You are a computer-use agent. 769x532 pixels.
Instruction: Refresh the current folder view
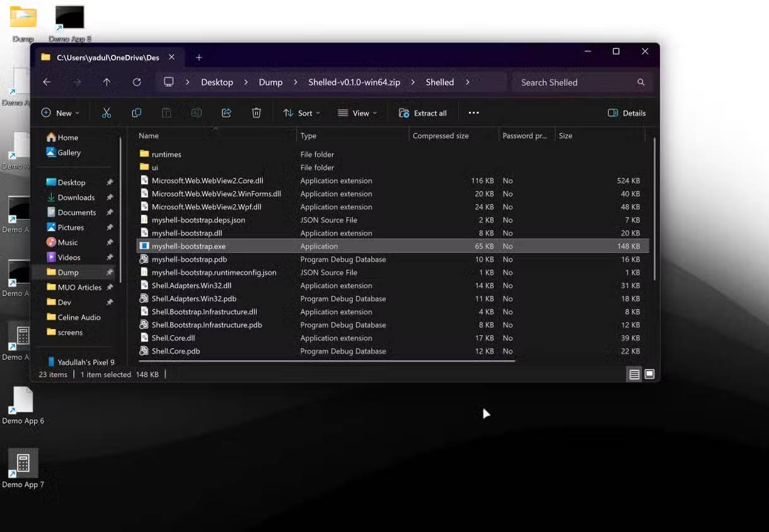[137, 82]
